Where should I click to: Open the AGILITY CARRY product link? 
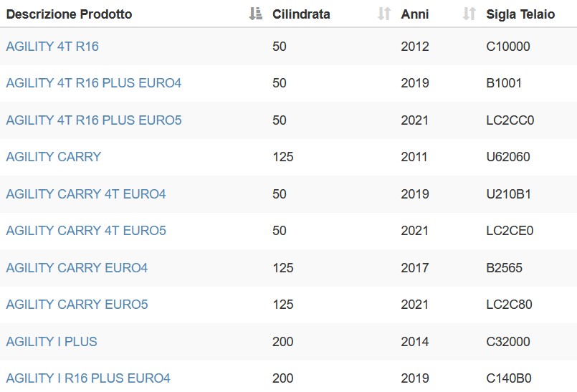pos(53,157)
